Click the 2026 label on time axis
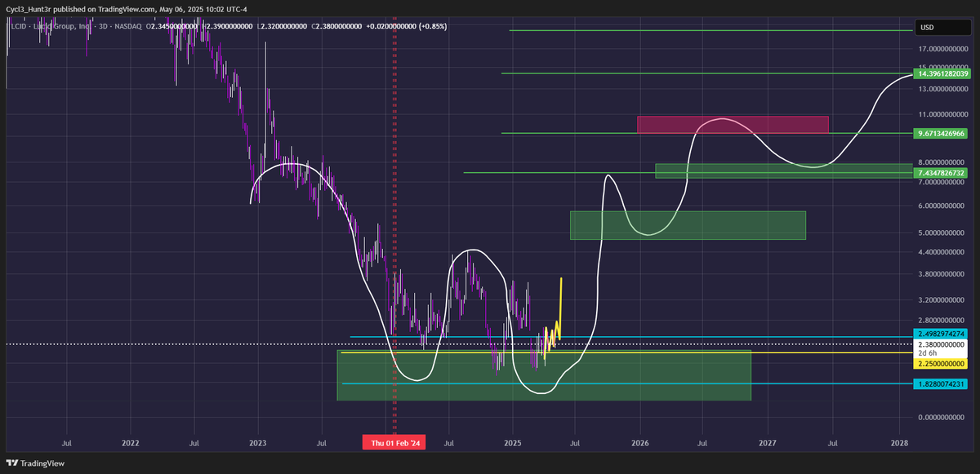The height and width of the screenshot is (474, 980). pyautogui.click(x=640, y=443)
